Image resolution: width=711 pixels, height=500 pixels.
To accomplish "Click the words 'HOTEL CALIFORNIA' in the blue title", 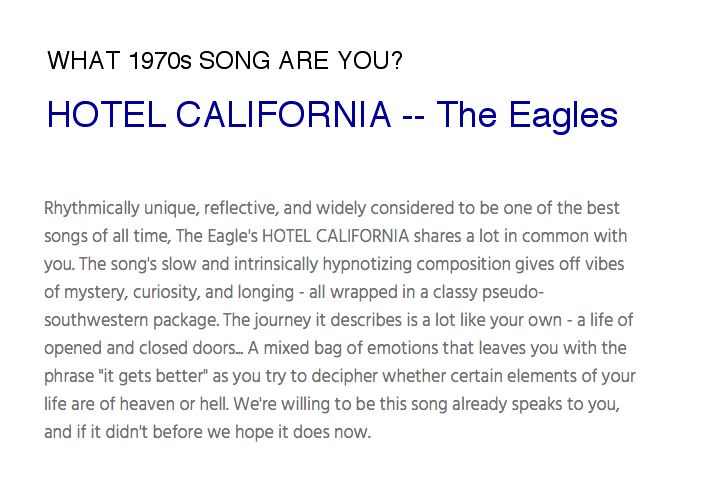I will click(219, 114).
